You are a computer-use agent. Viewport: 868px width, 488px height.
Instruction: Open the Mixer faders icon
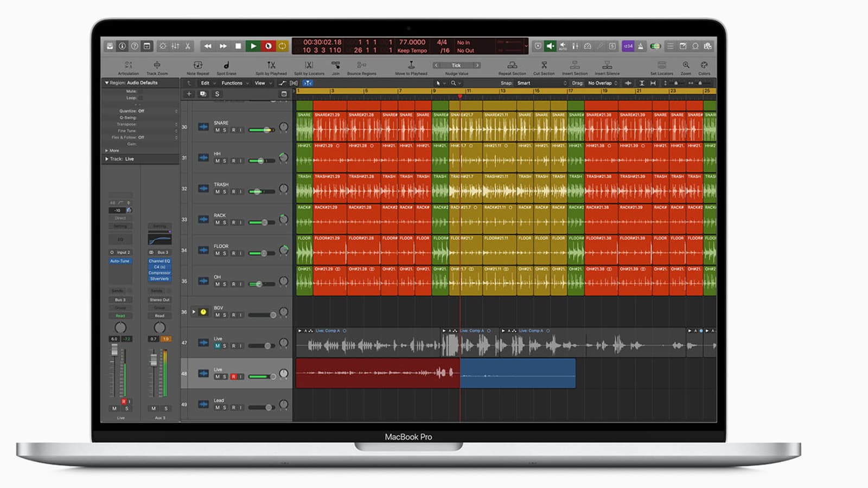pos(175,46)
